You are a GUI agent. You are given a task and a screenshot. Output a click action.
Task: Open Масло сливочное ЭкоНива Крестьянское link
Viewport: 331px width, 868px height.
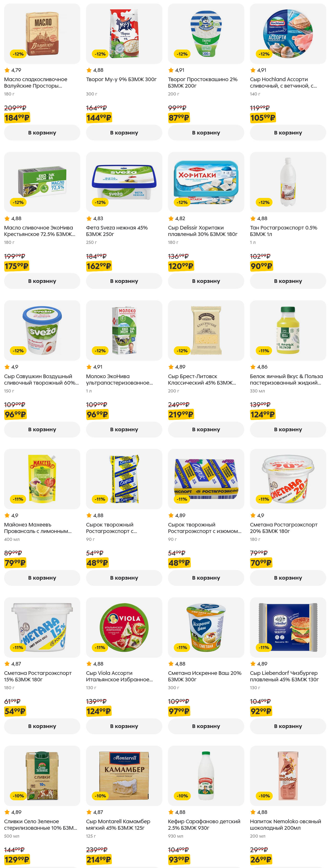pos(40,231)
